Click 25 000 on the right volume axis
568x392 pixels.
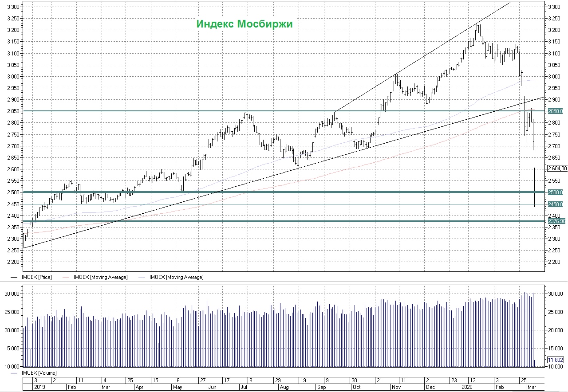[x=556, y=312]
